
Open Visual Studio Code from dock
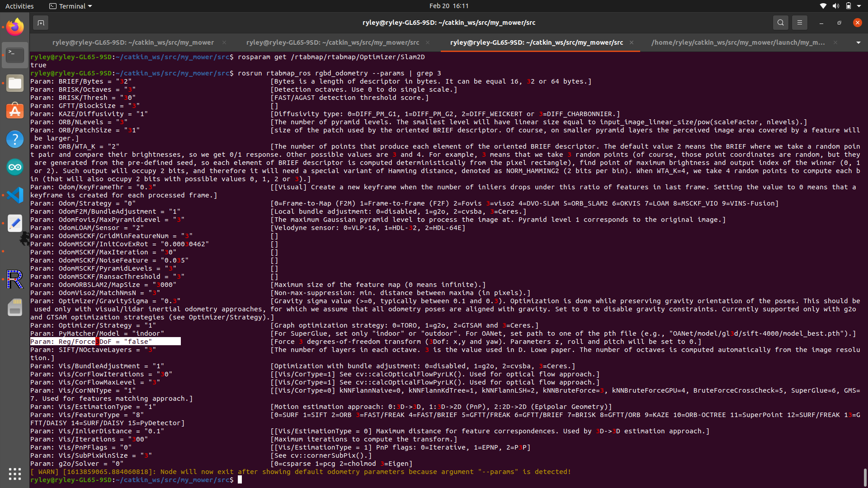[15, 195]
